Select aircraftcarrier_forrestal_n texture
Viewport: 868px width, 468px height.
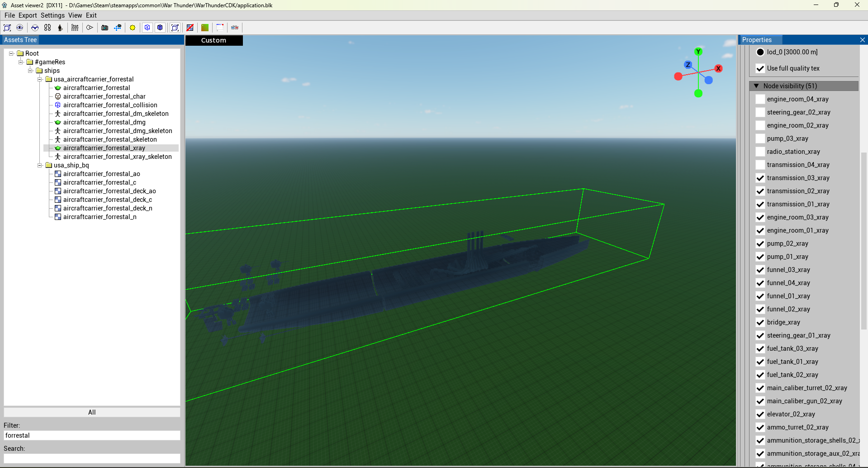click(x=100, y=217)
